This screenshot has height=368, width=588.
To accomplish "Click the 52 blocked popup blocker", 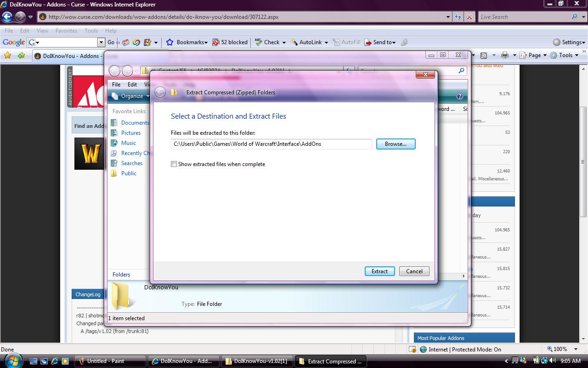I will point(230,42).
